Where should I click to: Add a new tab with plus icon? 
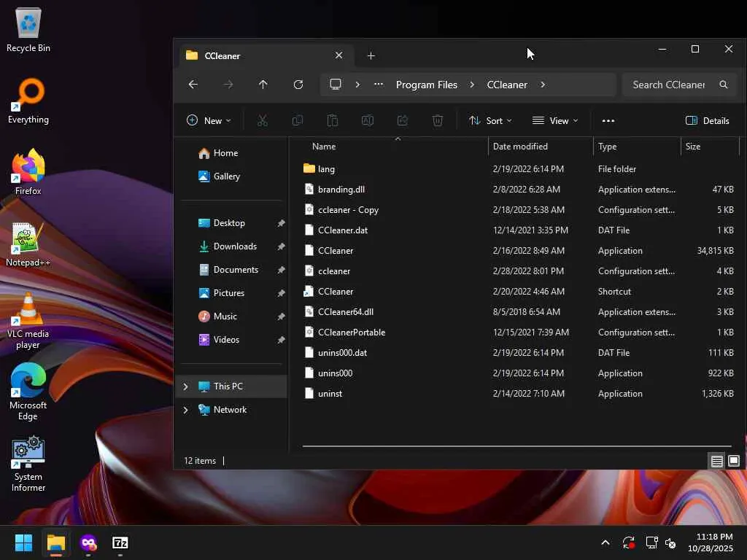[371, 56]
